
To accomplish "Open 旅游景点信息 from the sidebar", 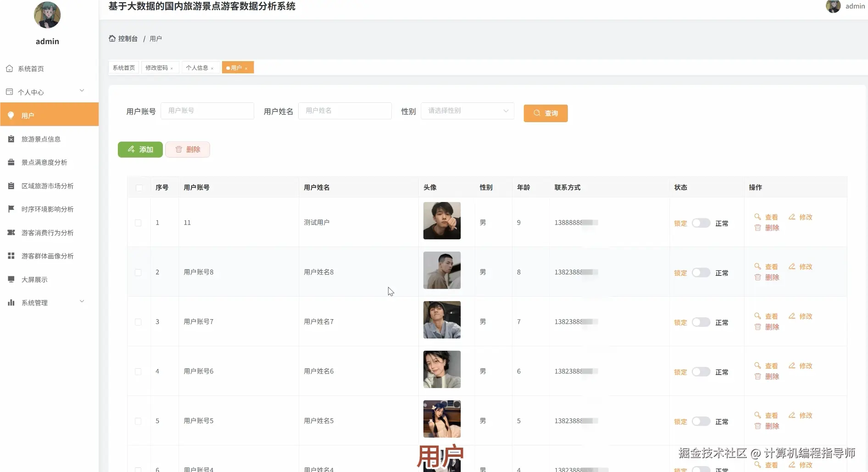I will click(41, 139).
